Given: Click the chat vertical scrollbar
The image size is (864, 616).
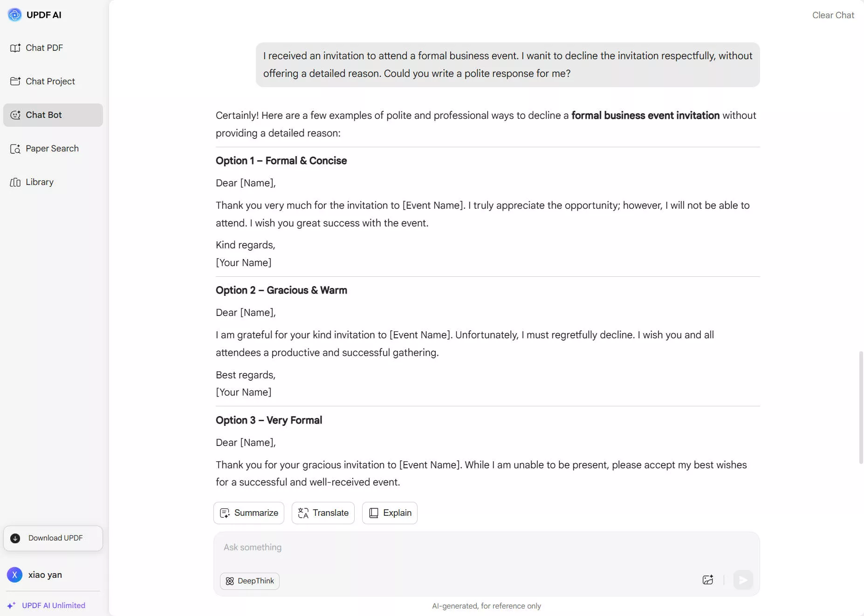Looking at the screenshot, I should click(x=861, y=407).
